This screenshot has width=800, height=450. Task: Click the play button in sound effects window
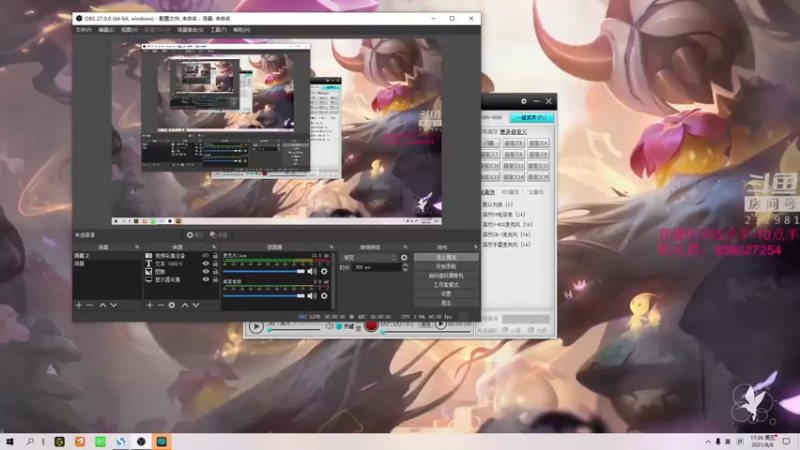(256, 327)
